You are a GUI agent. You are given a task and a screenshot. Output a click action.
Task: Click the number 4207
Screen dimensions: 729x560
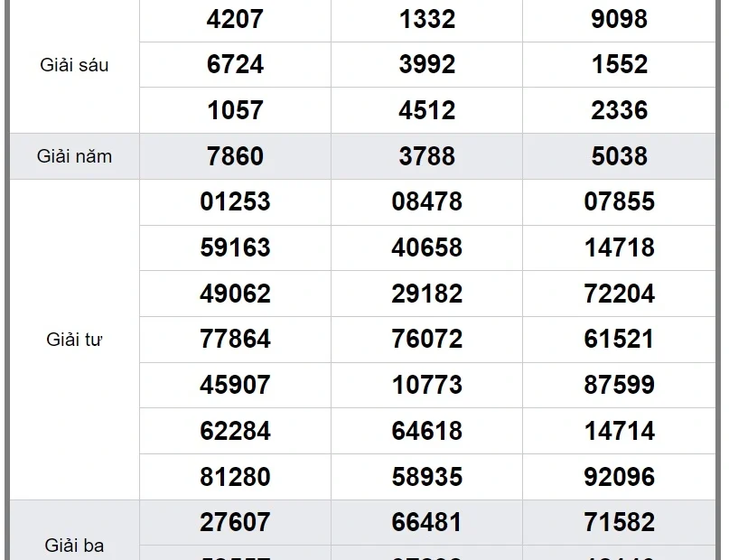pos(235,19)
